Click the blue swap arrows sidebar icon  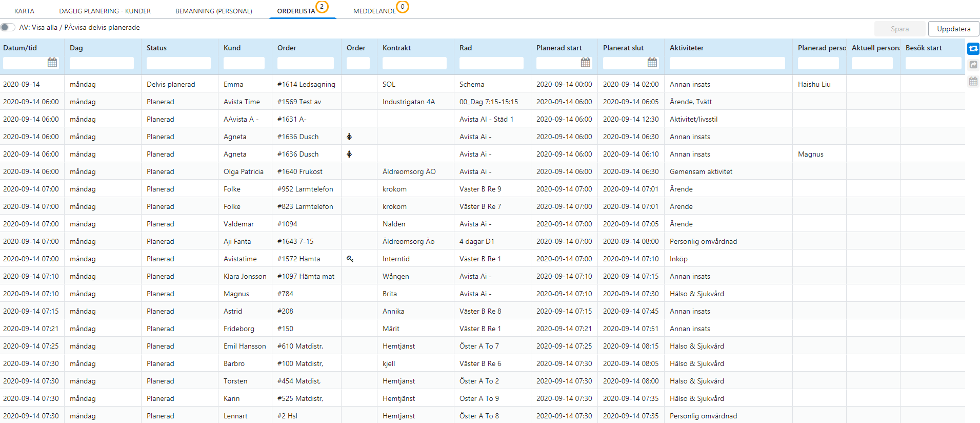pyautogui.click(x=973, y=49)
